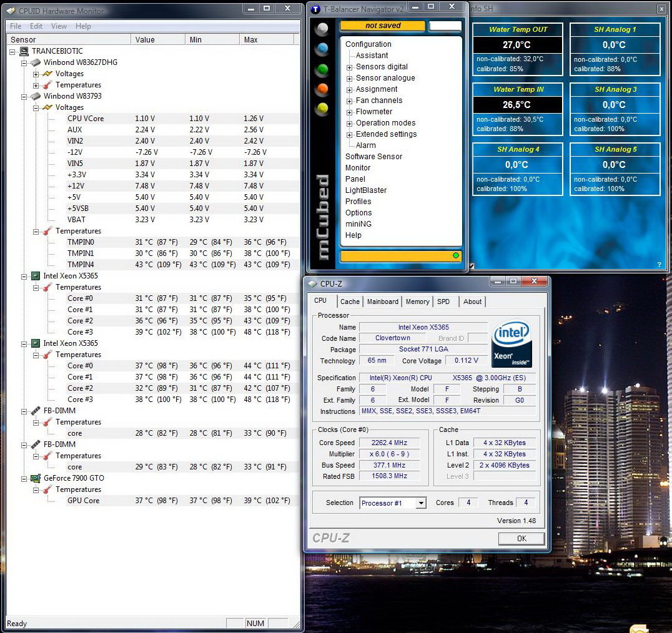This screenshot has height=633, width=672.
Task: Switch to the Memory tab in CPU-Z
Action: [x=417, y=302]
